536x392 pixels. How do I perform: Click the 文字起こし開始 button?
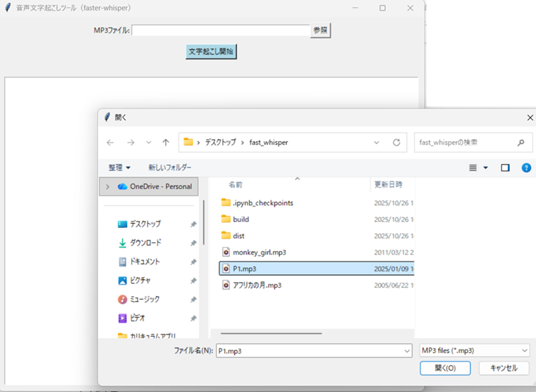(211, 52)
